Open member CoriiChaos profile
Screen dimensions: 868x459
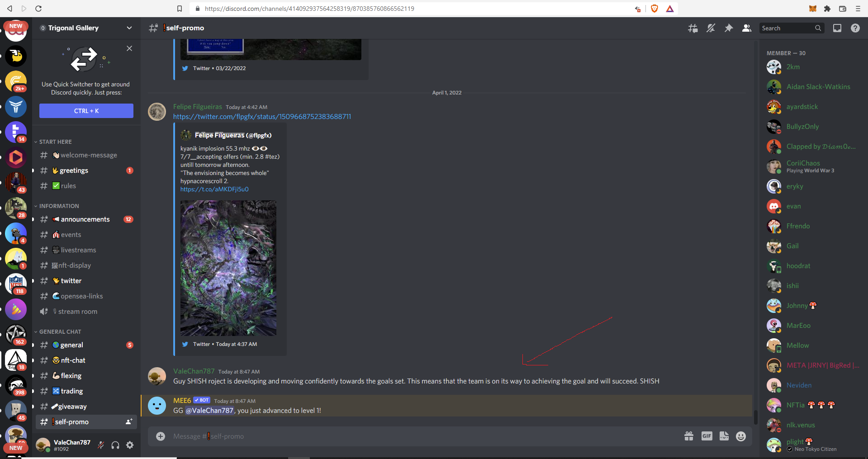click(813, 166)
